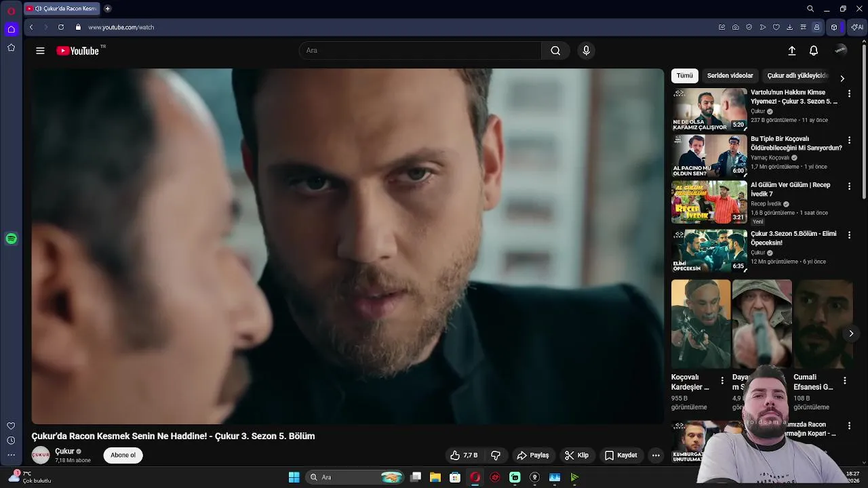Subscribe with Abone ol button

click(123, 455)
